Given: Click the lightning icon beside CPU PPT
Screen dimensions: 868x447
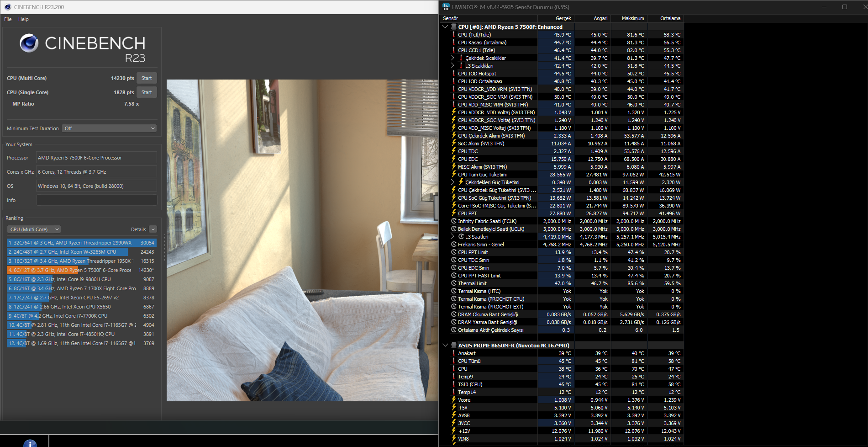Looking at the screenshot, I should 454,213.
